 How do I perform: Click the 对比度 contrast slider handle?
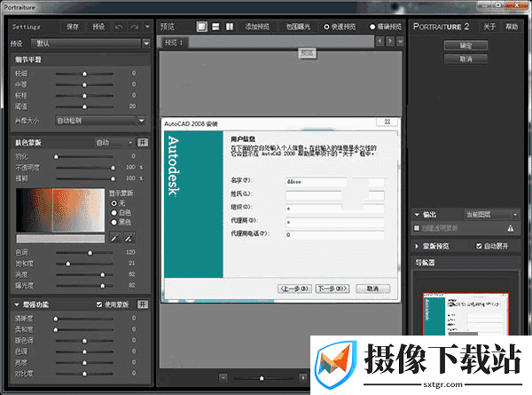coord(84,374)
